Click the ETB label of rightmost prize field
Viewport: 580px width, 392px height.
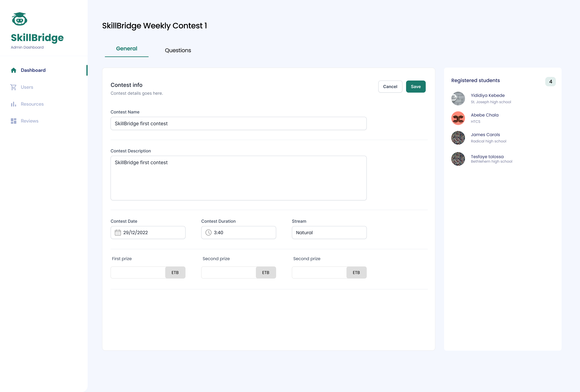(356, 273)
